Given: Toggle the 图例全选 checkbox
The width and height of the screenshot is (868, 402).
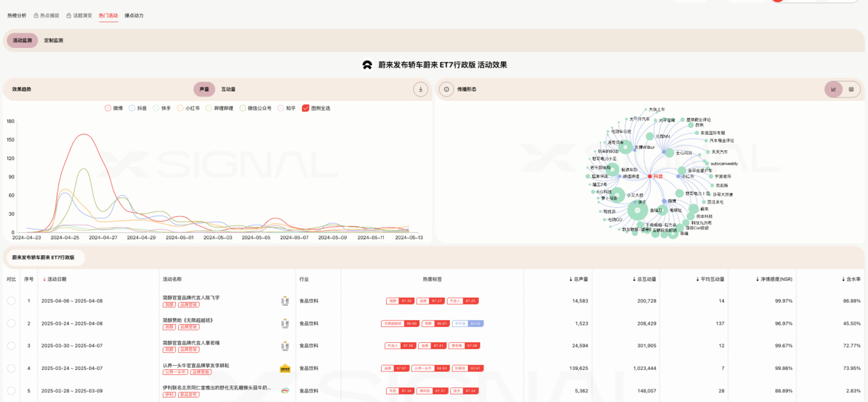Looking at the screenshot, I should tap(305, 108).
